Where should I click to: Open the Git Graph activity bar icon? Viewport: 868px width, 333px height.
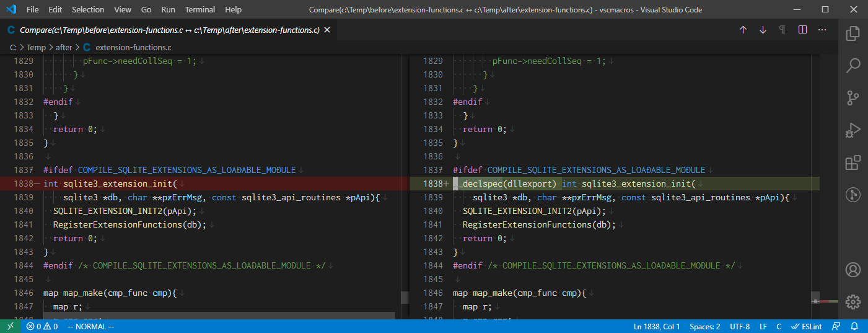pos(853,195)
